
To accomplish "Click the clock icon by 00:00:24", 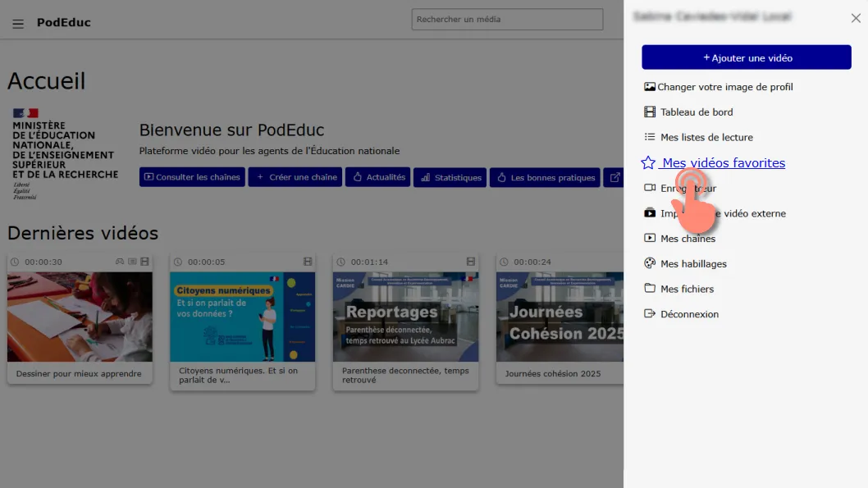I will (x=505, y=262).
